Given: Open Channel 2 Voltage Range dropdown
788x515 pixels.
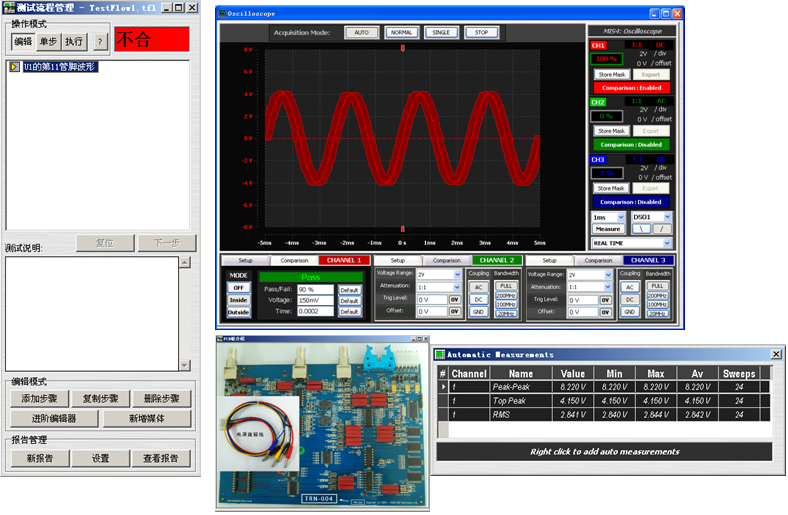Looking at the screenshot, I should (x=457, y=275).
